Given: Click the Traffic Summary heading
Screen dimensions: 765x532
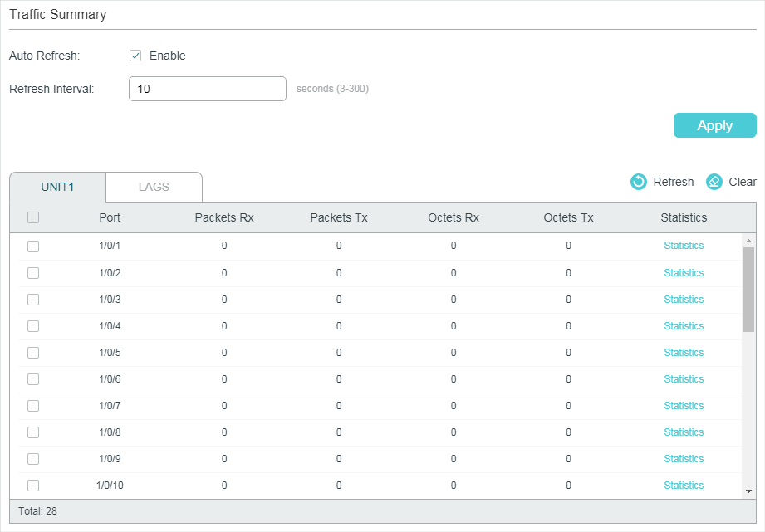Looking at the screenshot, I should [x=57, y=15].
